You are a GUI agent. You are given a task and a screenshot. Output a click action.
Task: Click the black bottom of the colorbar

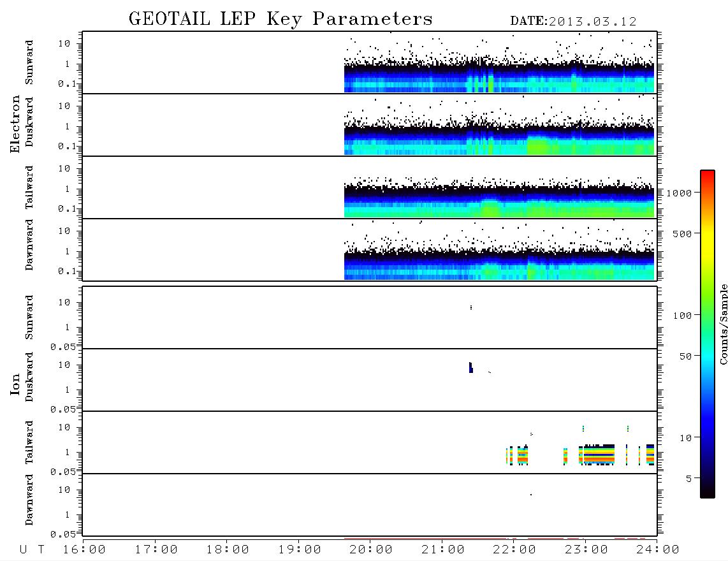pyautogui.click(x=708, y=492)
